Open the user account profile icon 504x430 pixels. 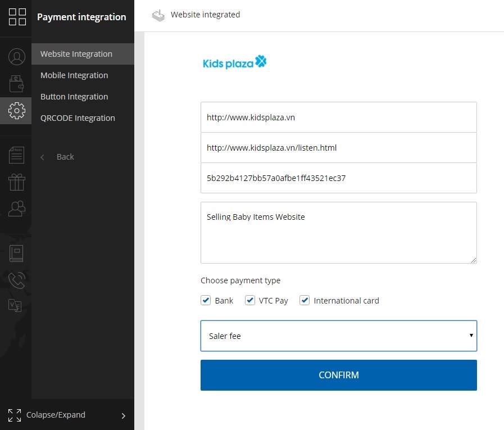17,57
